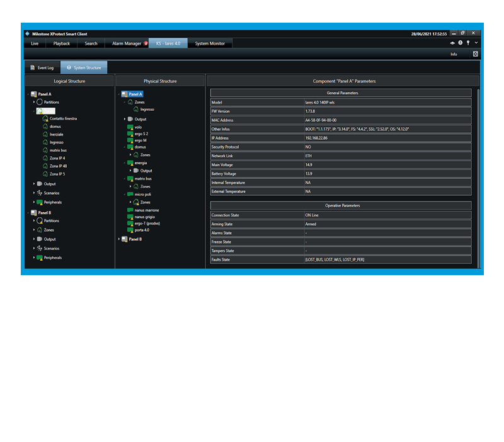Image resolution: width=504 pixels, height=442 pixels.
Task: Select domus zone in Logical Structure
Action: coord(55,127)
